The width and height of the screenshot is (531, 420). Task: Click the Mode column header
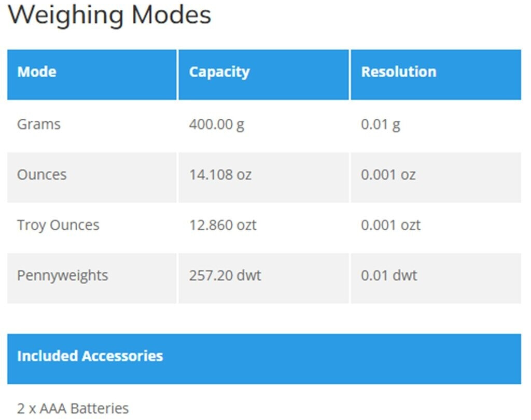37,72
